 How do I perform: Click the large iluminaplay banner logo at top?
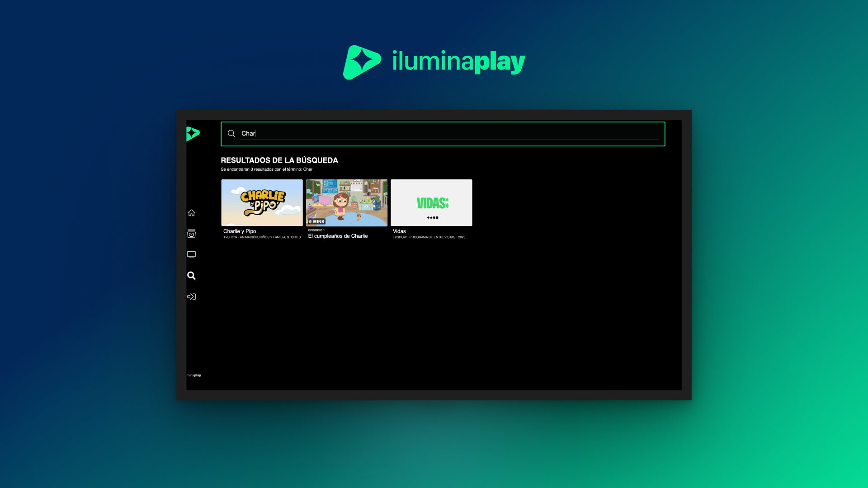[x=434, y=62]
